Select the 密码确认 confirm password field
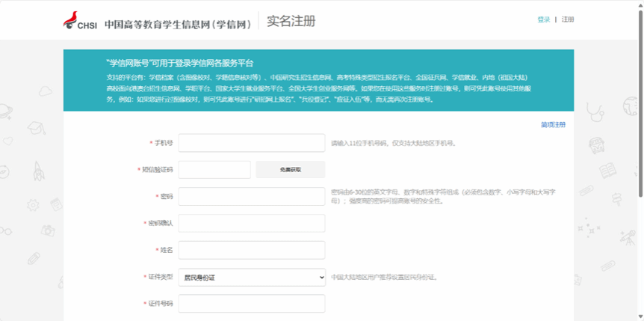This screenshot has height=321, width=644. point(251,224)
